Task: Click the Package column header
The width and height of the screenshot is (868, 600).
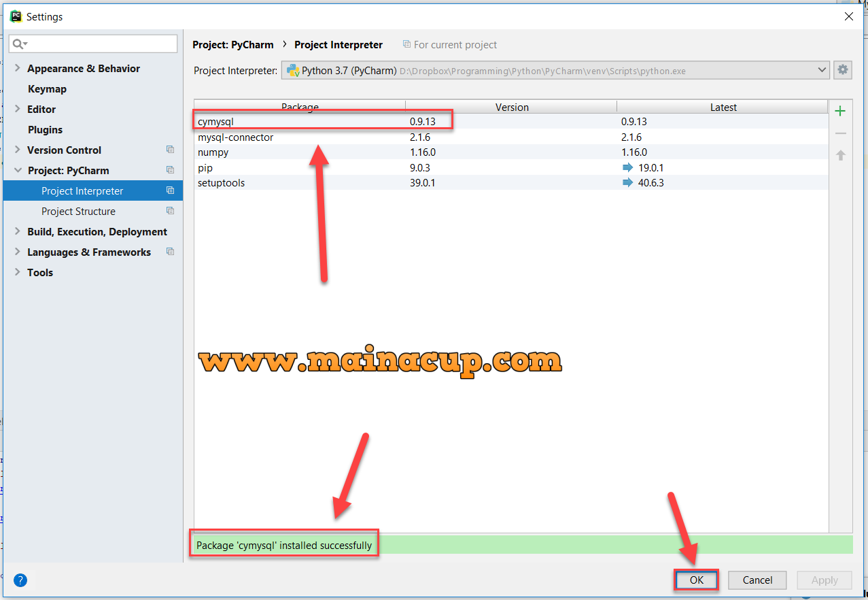Action: coord(300,107)
